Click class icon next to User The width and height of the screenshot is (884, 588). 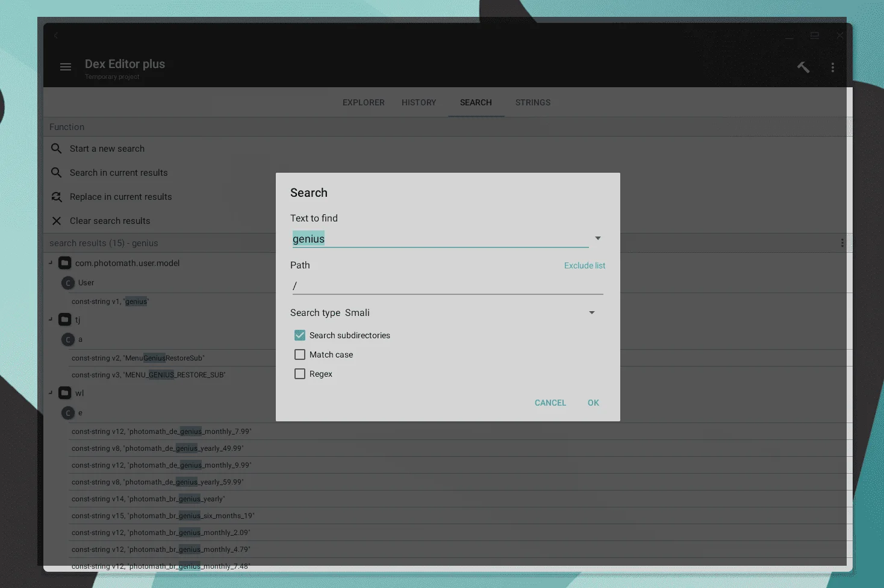[68, 283]
